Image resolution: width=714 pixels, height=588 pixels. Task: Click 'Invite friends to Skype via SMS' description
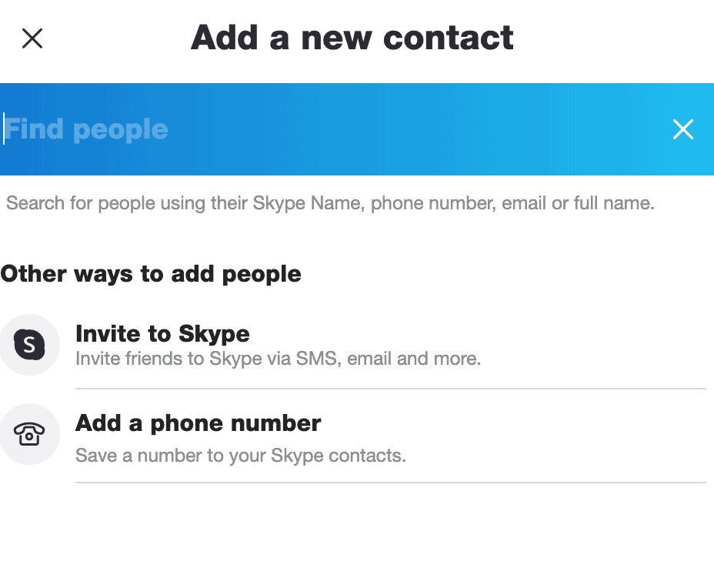tap(278, 359)
